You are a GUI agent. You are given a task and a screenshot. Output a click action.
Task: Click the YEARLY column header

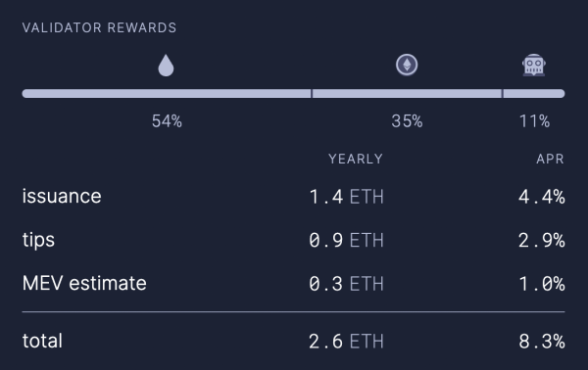coord(356,160)
